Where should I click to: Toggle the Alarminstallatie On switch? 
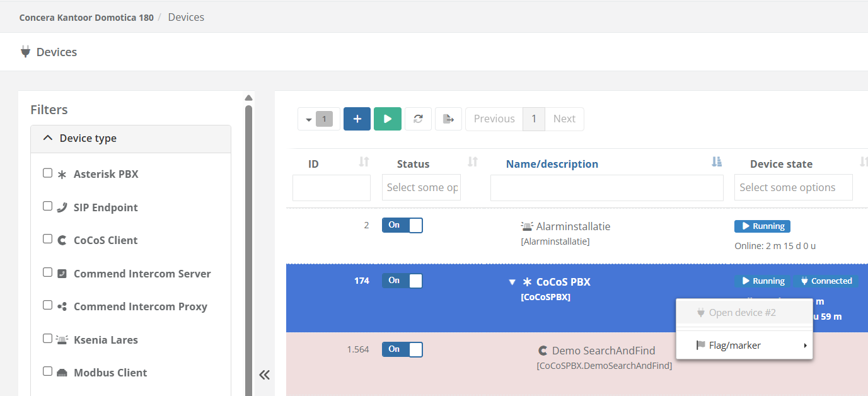[402, 225]
